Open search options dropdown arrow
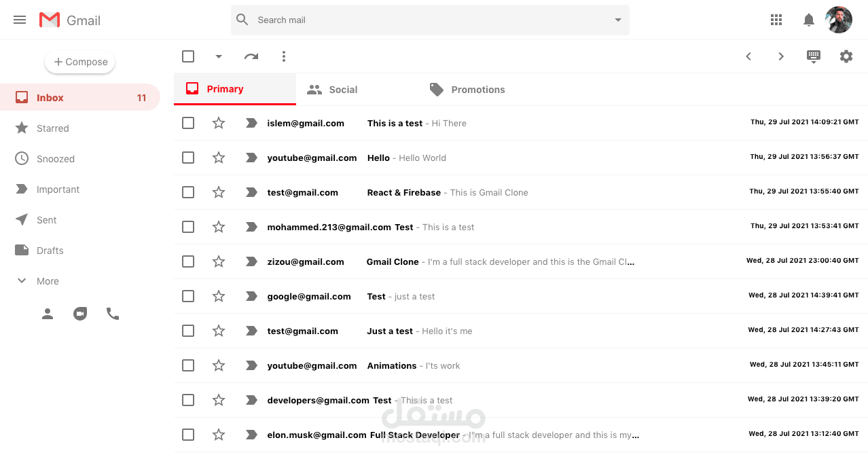The width and height of the screenshot is (868, 455). point(618,20)
